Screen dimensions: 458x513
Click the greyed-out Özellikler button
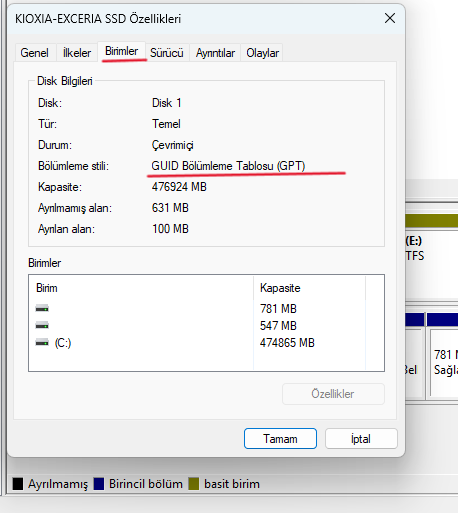pyautogui.click(x=333, y=394)
